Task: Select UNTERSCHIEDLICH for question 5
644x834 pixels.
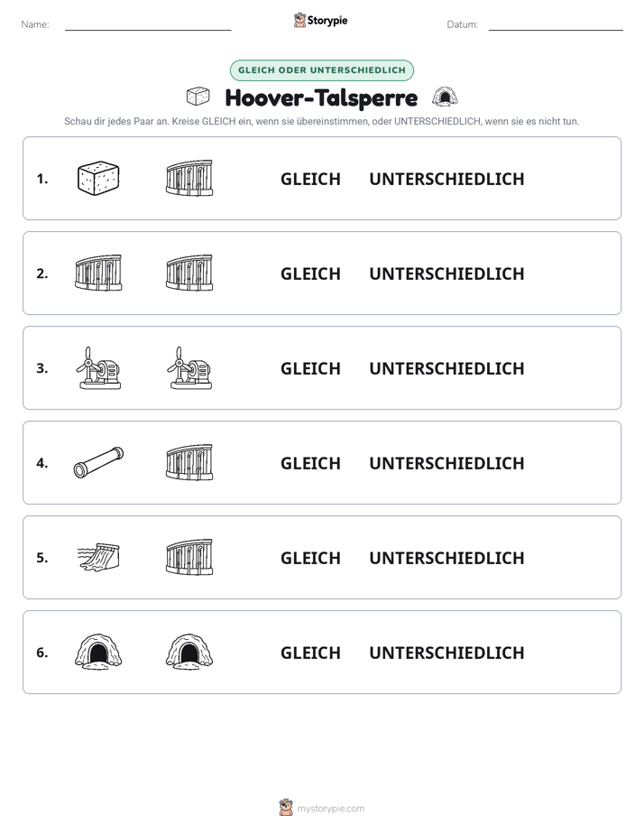Action: click(446, 558)
